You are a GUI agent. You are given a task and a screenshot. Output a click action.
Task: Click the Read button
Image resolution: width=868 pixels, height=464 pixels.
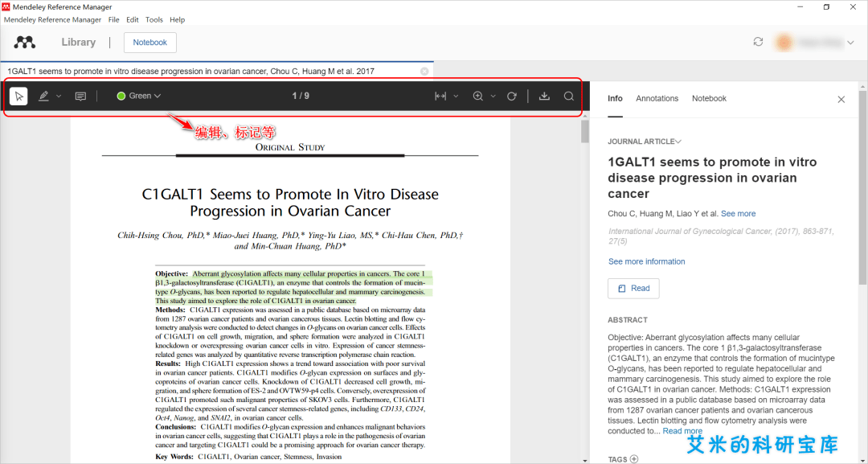[633, 289]
